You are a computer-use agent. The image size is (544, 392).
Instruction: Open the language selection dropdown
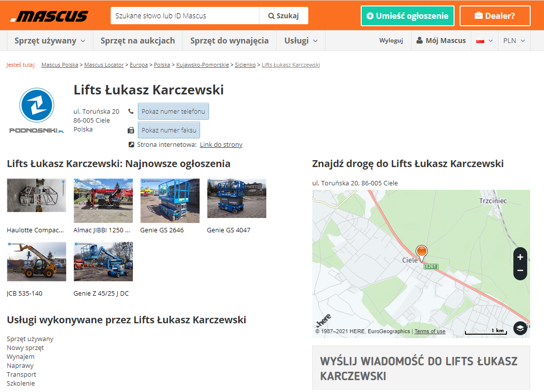[x=484, y=41]
